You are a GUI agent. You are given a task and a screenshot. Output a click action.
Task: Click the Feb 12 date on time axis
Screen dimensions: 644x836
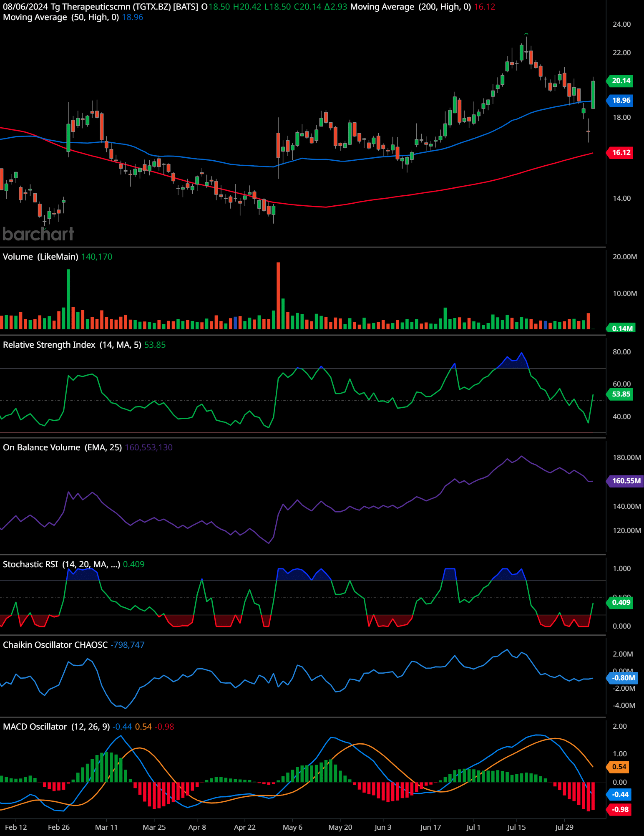[16, 827]
